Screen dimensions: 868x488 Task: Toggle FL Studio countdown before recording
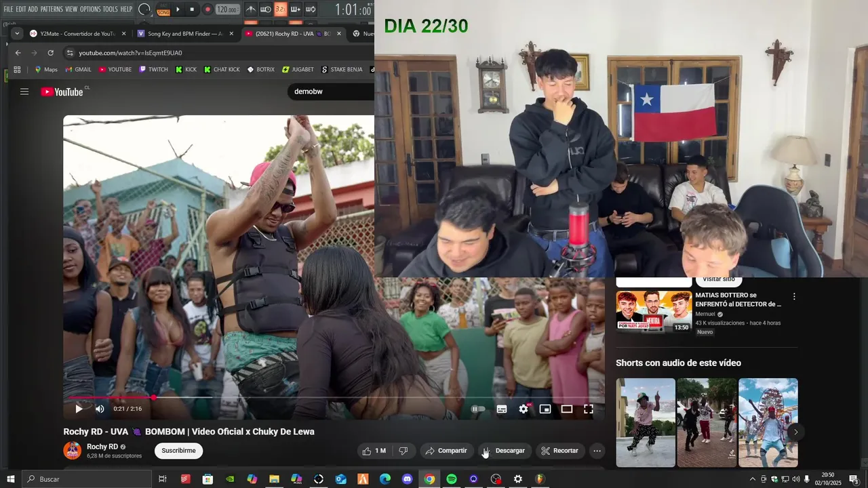(x=280, y=9)
